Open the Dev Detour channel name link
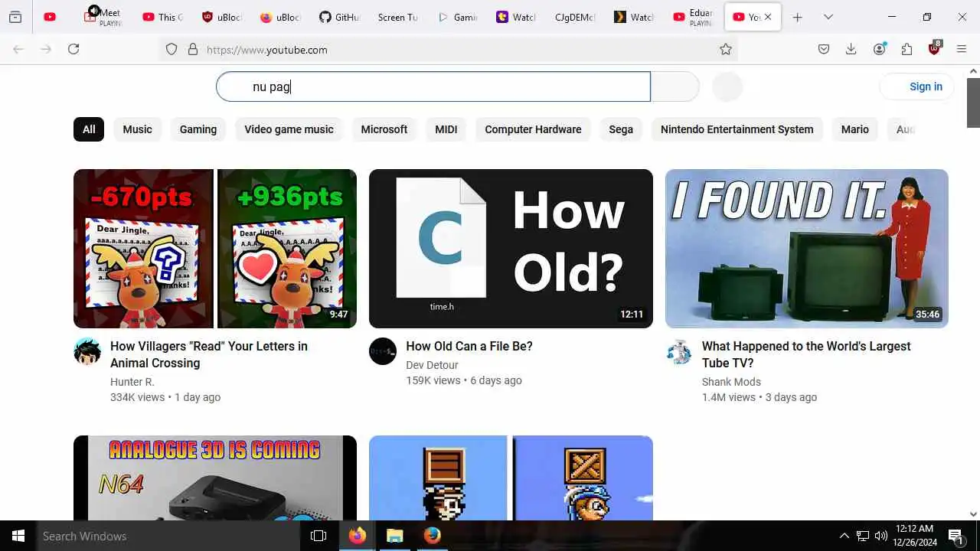This screenshot has height=551, width=980. pos(432,365)
